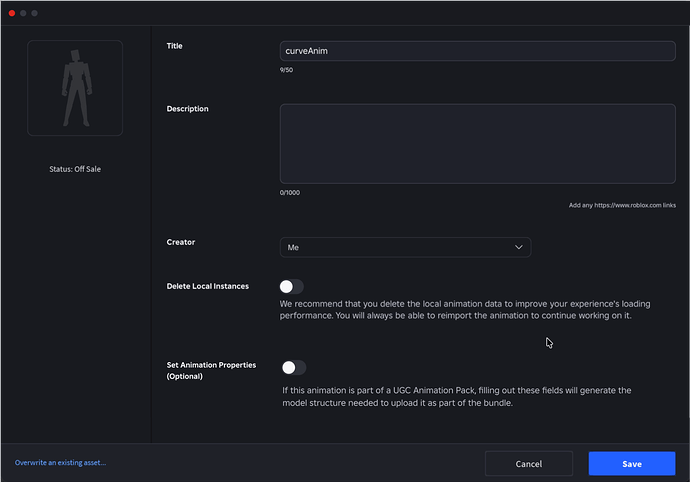Click the Save button
This screenshot has width=690, height=482.
(x=632, y=464)
